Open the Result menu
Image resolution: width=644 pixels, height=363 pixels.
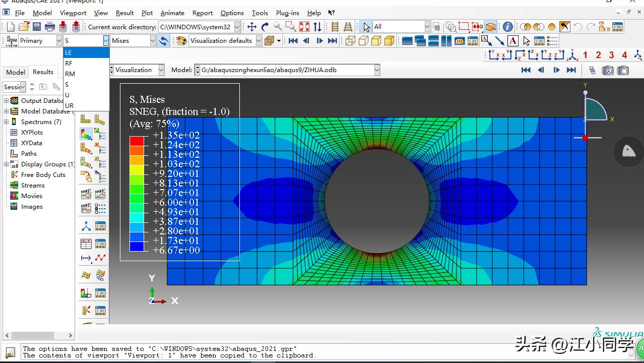[124, 13]
